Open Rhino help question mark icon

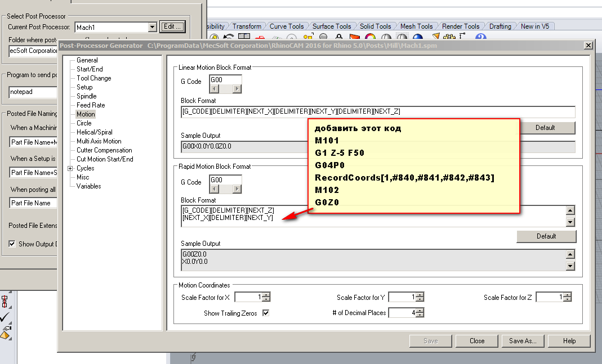[481, 37]
